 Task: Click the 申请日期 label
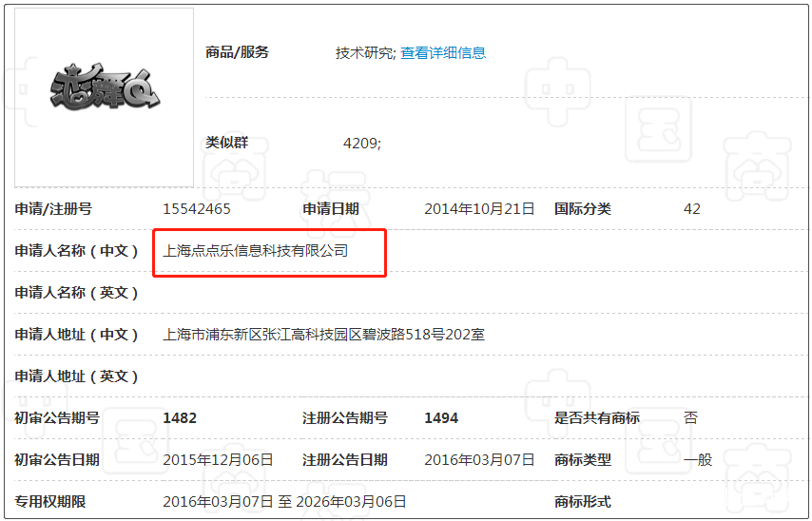tap(331, 209)
